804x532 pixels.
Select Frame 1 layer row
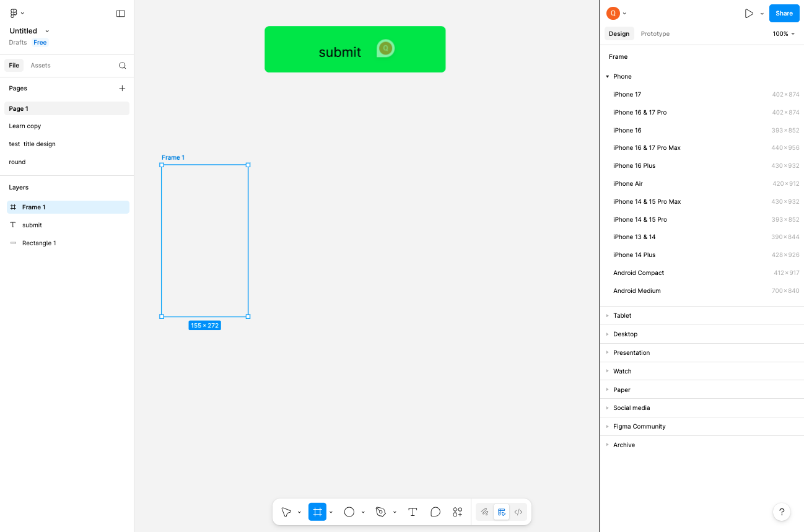coord(68,207)
